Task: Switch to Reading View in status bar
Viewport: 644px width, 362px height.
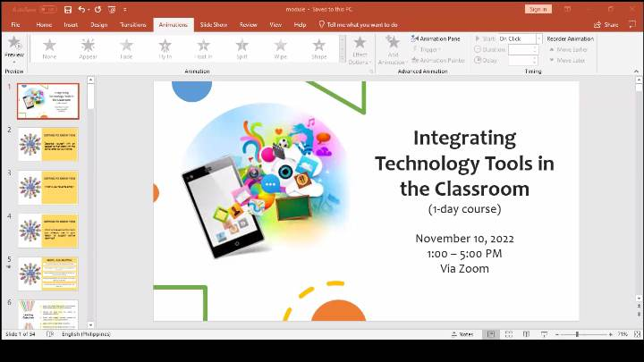Action: pos(524,334)
